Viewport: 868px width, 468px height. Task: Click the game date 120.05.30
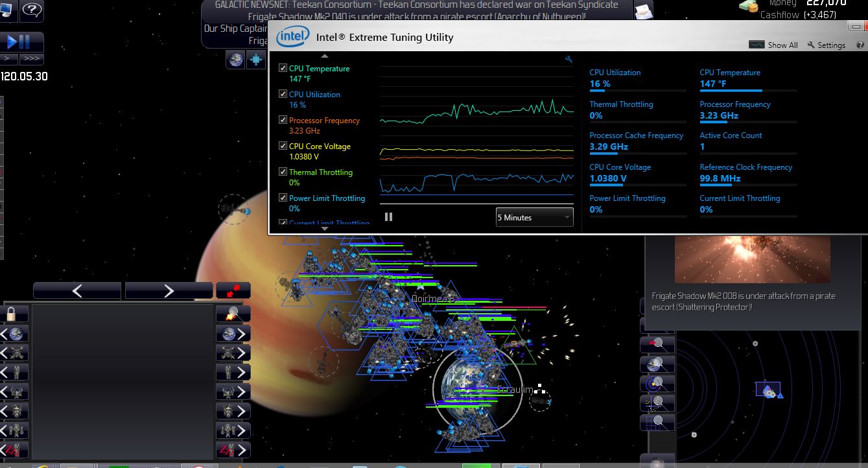[x=24, y=76]
